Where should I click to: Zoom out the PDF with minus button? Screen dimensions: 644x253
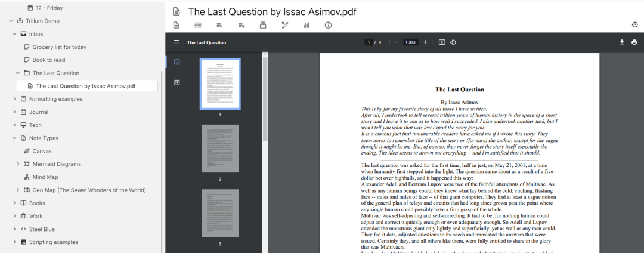[397, 42]
